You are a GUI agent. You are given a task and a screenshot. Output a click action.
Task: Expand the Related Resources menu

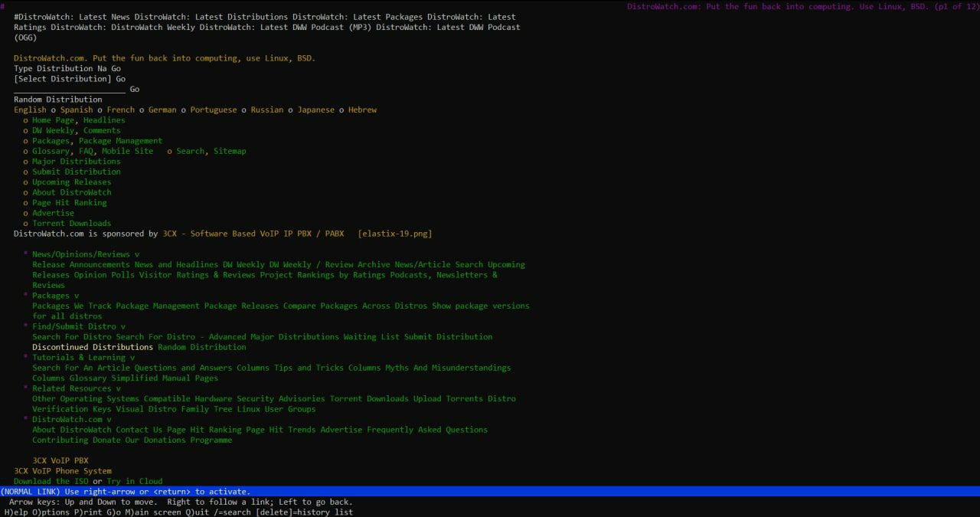click(x=77, y=388)
